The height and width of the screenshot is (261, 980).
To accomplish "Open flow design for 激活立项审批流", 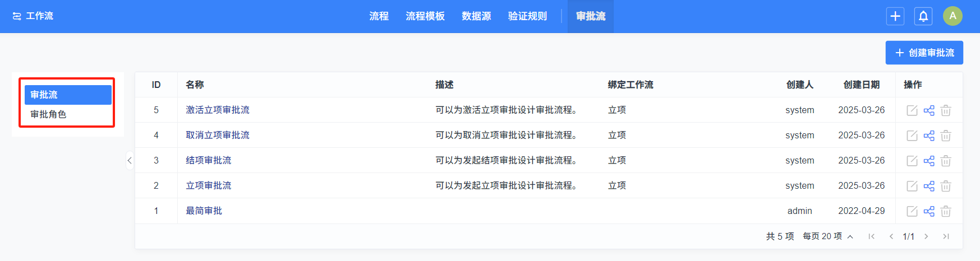I will [x=929, y=110].
